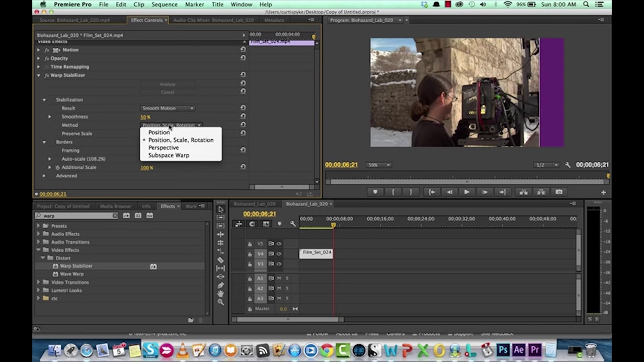Select the Razor tool in tools panel
The width and height of the screenshot is (644, 362).
[x=220, y=260]
